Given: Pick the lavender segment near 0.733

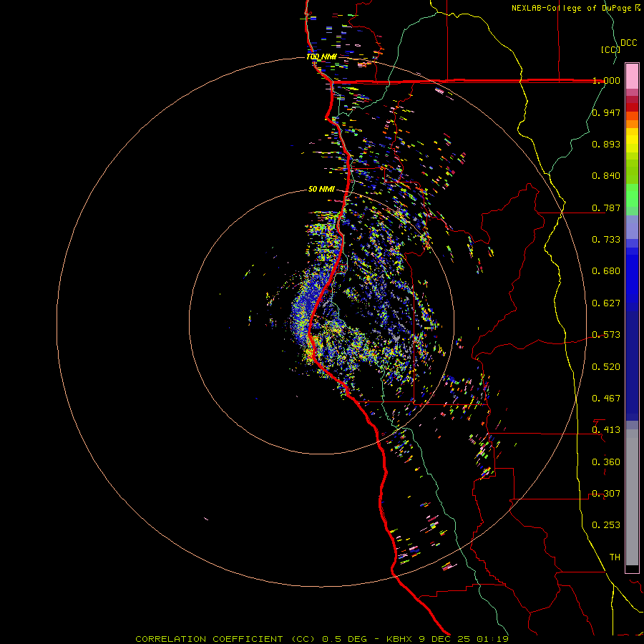Looking at the screenshot, I should tap(632, 228).
